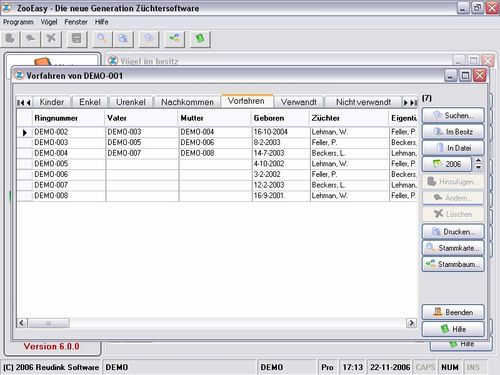Maximize the Vorfahren von DEMO-001 window
This screenshot has width=500, height=375.
click(465, 76)
